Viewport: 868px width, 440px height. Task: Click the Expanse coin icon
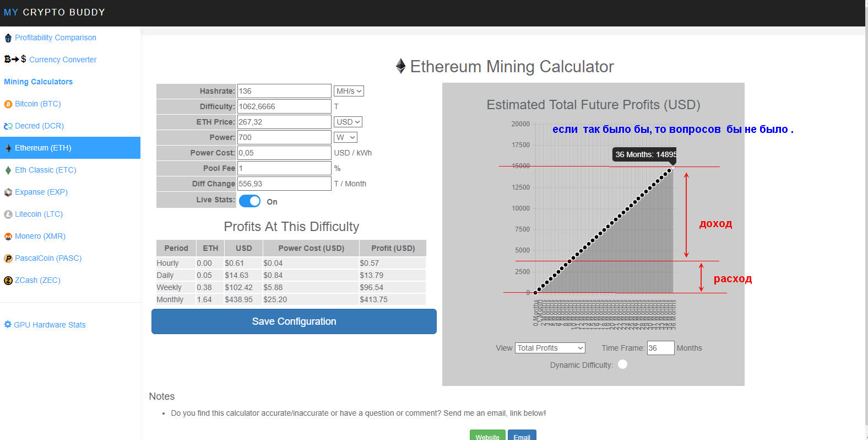(8, 192)
